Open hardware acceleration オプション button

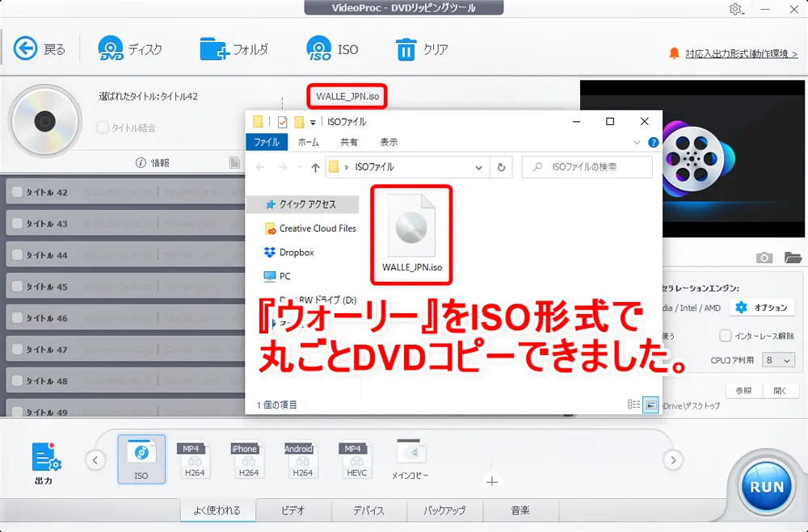[x=762, y=308]
